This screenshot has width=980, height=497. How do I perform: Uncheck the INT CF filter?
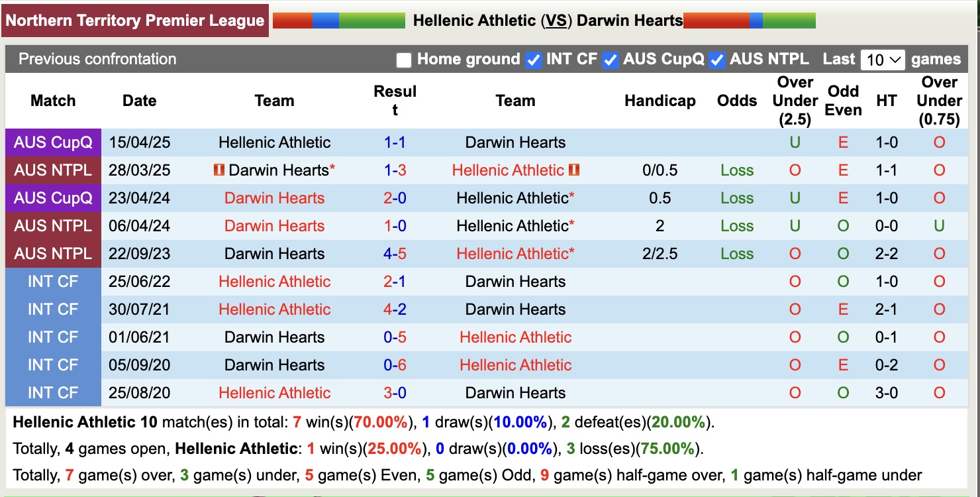point(533,60)
